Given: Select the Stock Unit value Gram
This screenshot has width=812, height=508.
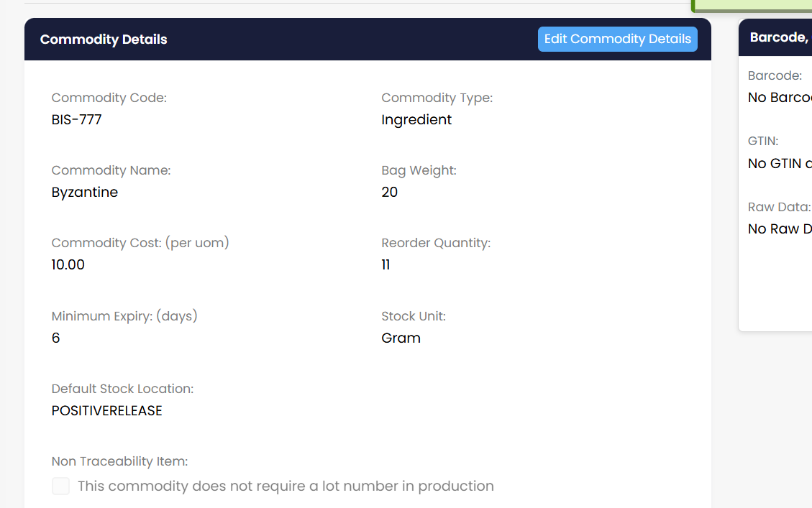Looking at the screenshot, I should 401,338.
